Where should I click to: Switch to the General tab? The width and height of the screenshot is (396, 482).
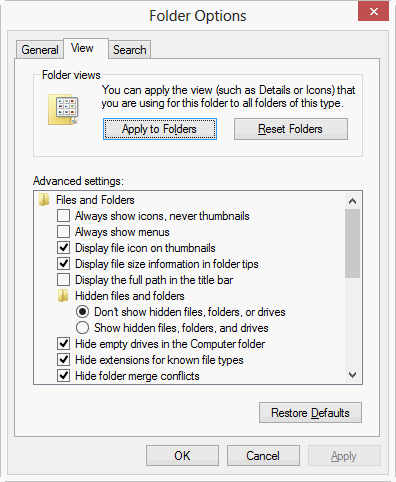coord(40,50)
